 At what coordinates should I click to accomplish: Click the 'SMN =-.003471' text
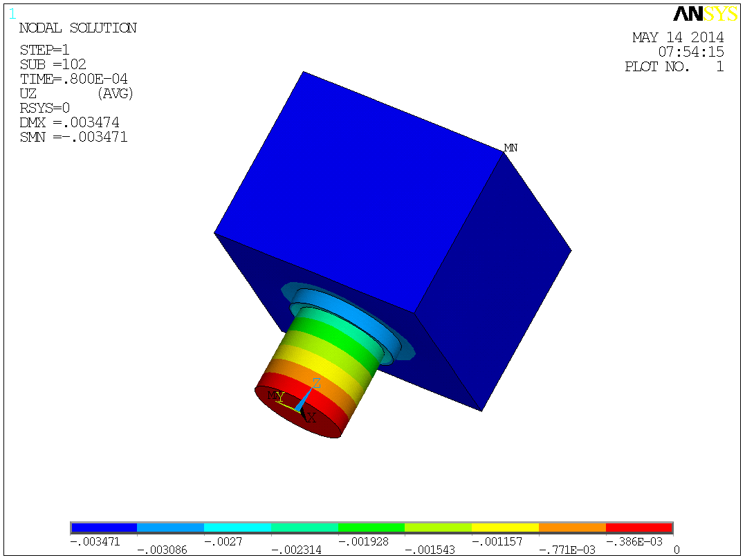[73, 138]
